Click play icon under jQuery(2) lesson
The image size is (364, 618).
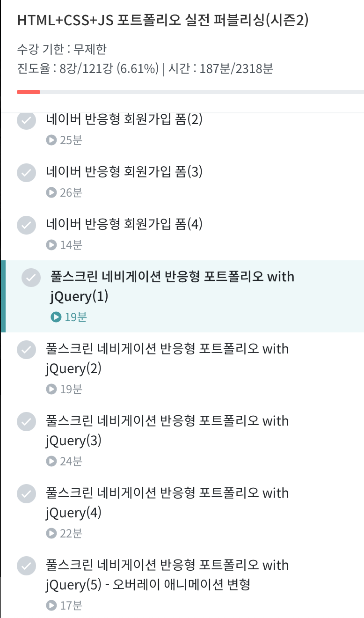(x=51, y=389)
